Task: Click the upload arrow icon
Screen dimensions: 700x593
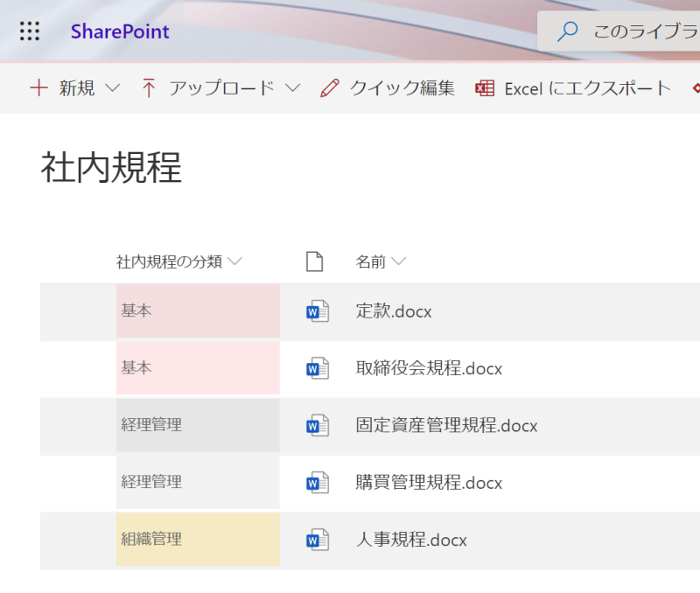Action: 150,87
